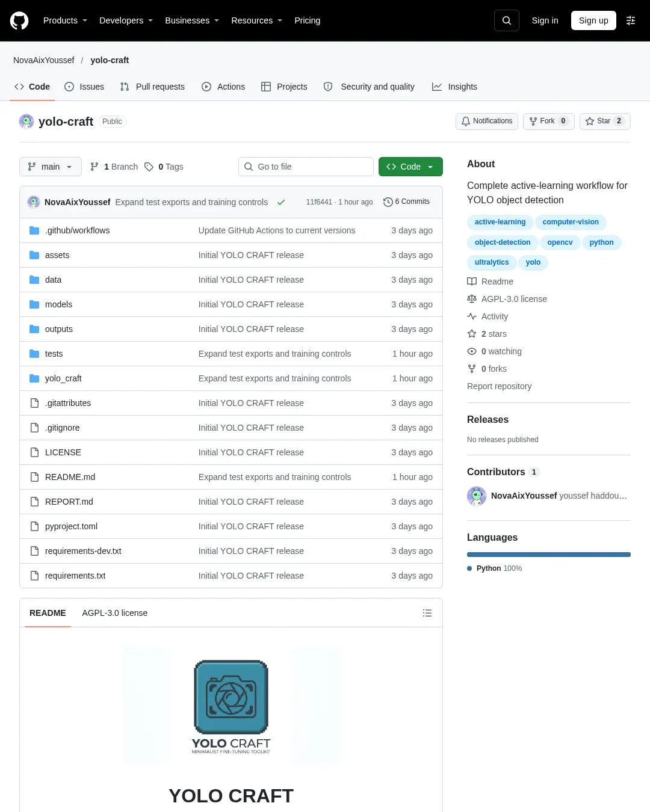Screen dimensions: 650x812
Task: Click the object-detection topic tag
Action: [503, 242]
